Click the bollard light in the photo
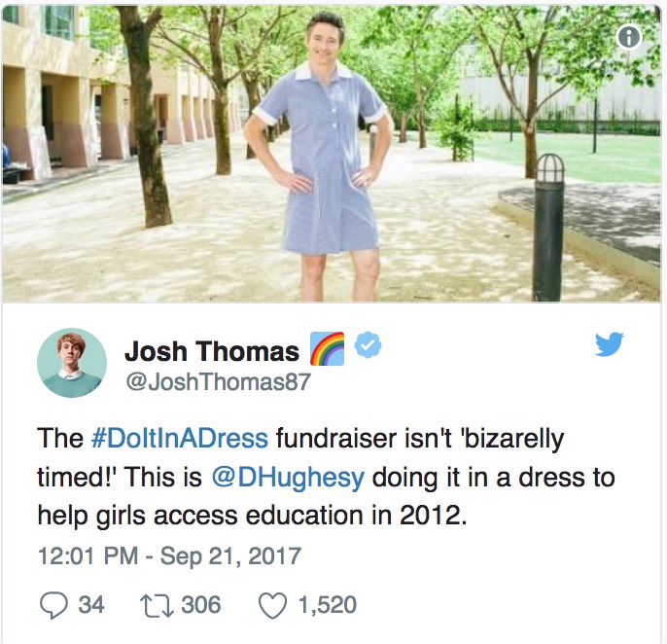 tap(548, 228)
